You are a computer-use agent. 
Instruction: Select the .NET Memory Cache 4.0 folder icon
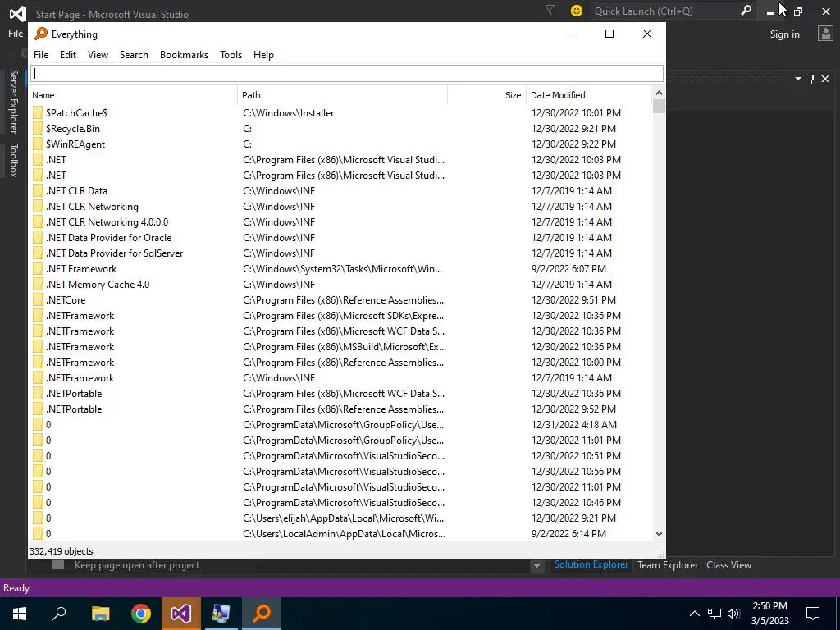tap(38, 285)
